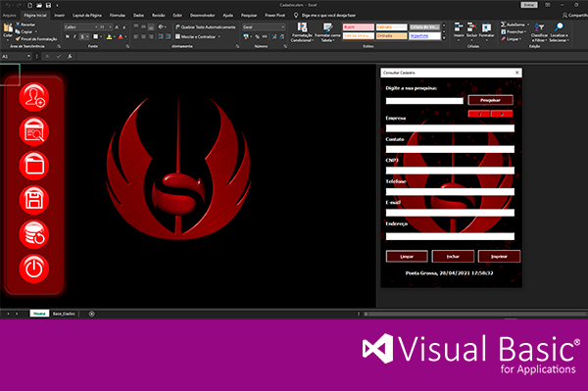This screenshot has height=392, width=588.
Task: Toggle the align-right button
Action: pos(151,37)
